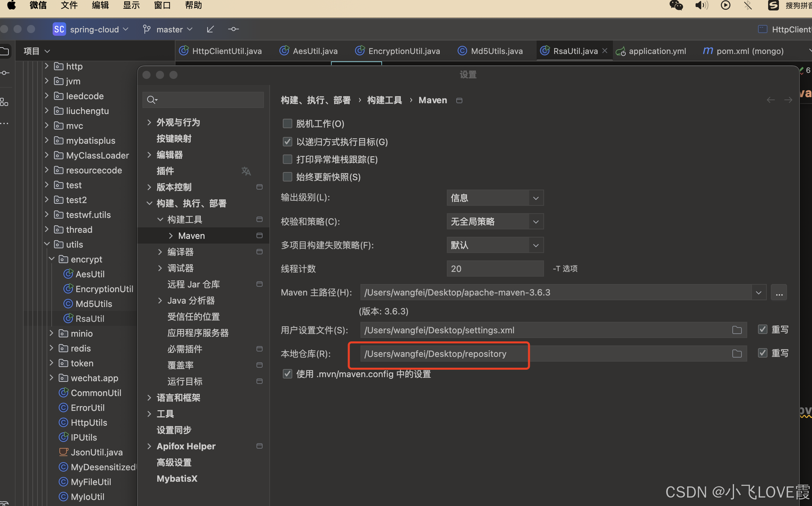Image resolution: width=812 pixels, height=506 pixels.
Task: Open the 文件 menu
Action: pos(69,5)
